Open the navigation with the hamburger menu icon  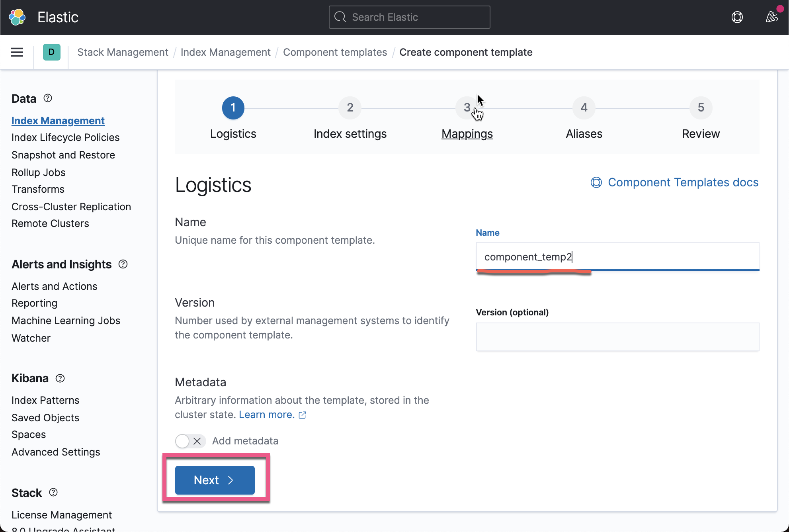click(17, 52)
